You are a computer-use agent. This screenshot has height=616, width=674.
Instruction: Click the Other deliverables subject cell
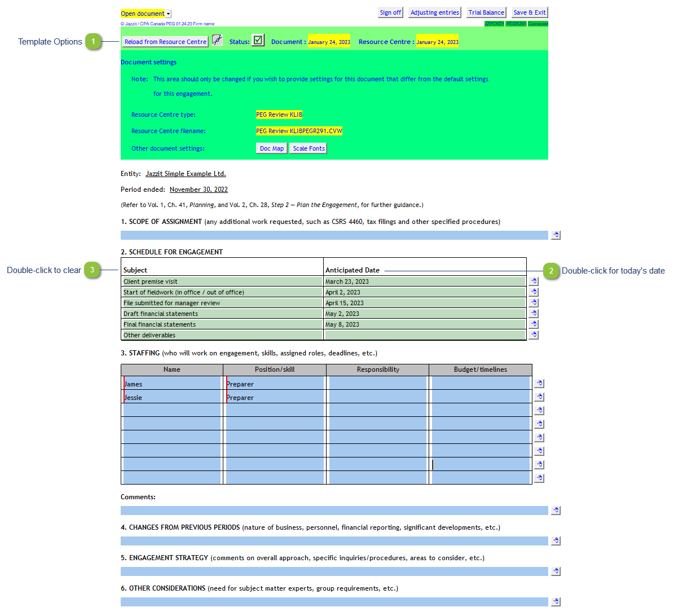point(222,335)
